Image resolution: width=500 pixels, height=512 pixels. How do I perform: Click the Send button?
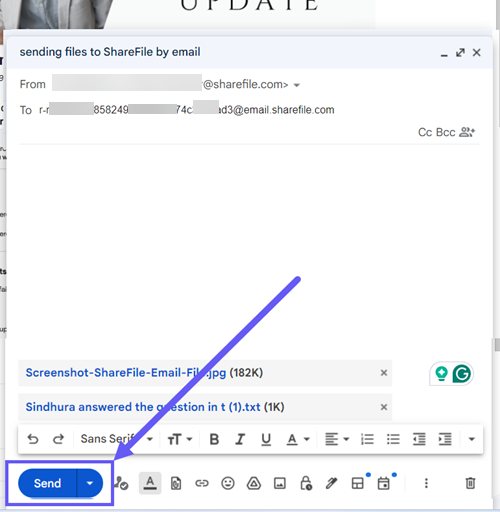pos(47,483)
